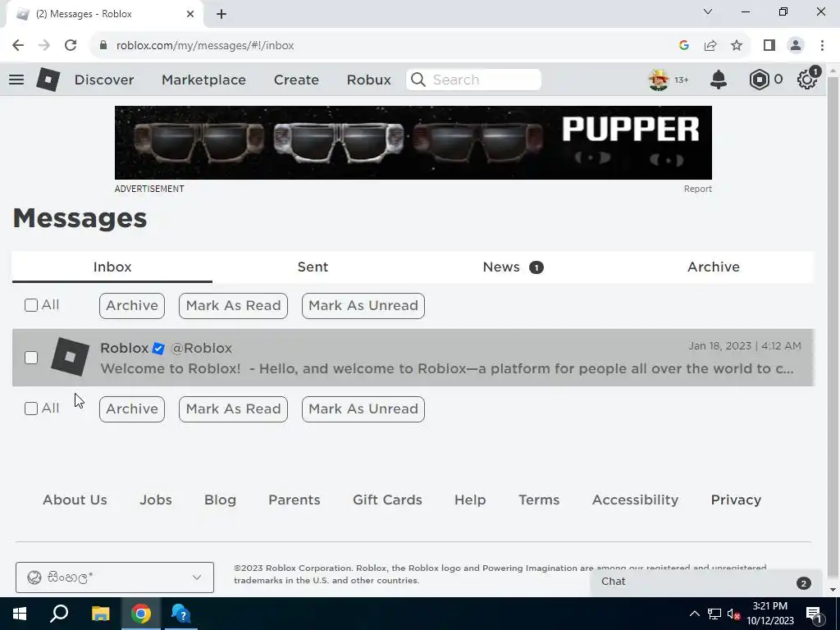Check the bottom All messages checkbox
This screenshot has width=840, height=630.
click(31, 409)
